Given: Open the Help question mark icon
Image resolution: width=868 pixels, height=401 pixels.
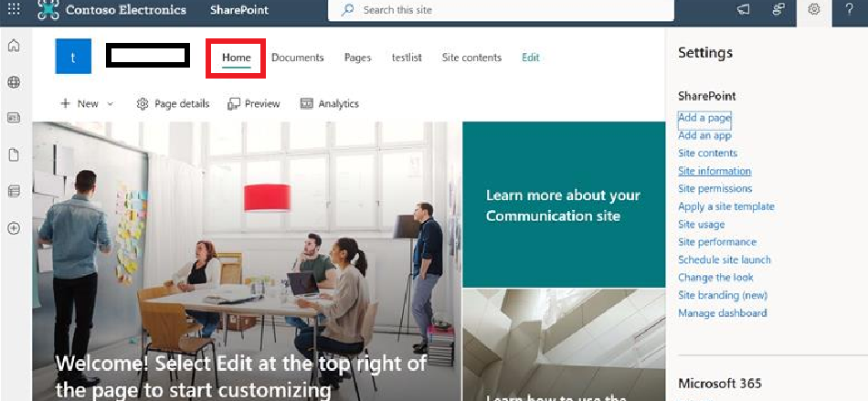Looking at the screenshot, I should point(850,9).
